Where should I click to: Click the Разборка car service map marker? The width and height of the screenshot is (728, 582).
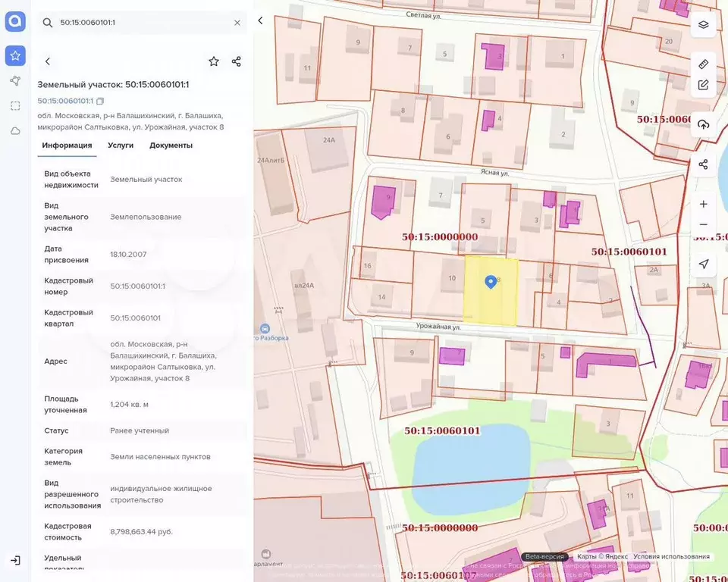tap(265, 329)
